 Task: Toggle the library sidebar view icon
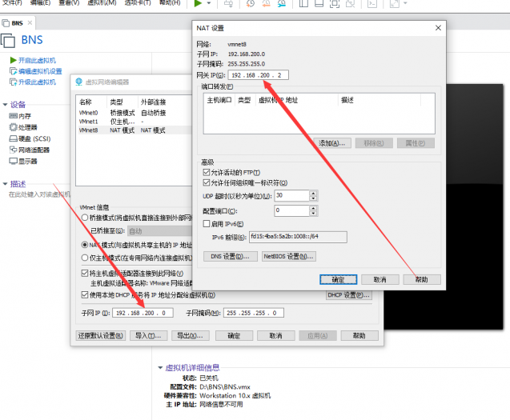click(x=303, y=3)
